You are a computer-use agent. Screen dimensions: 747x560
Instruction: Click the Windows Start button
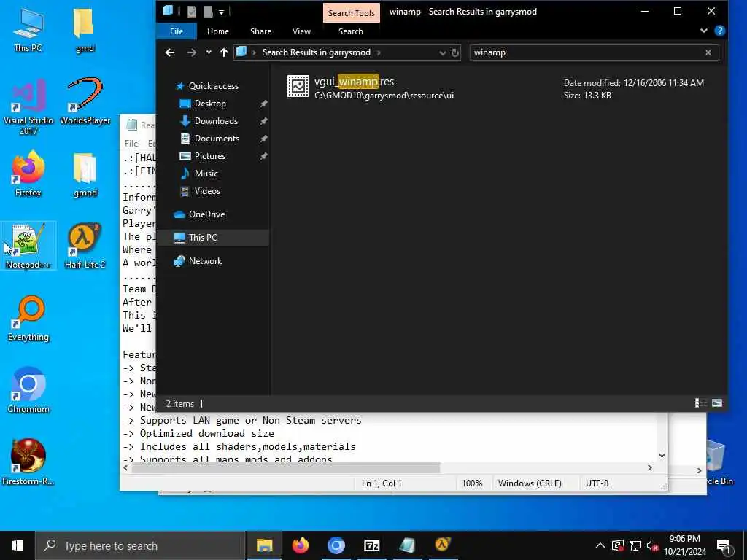pos(18,545)
